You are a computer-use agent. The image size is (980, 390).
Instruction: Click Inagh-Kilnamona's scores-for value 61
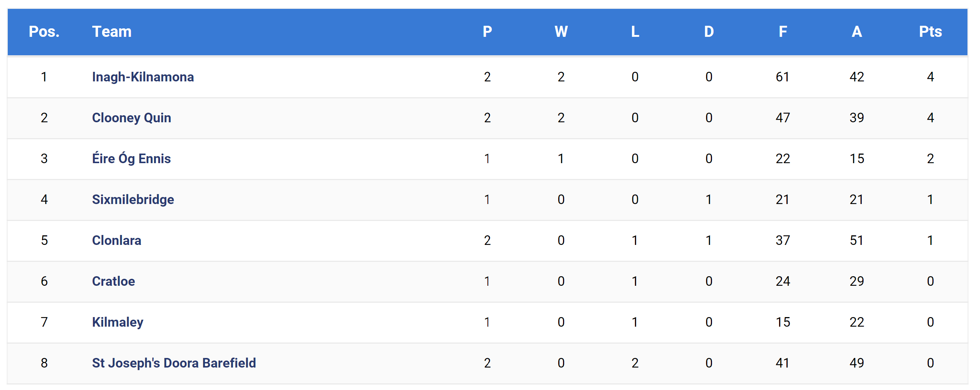point(782,77)
